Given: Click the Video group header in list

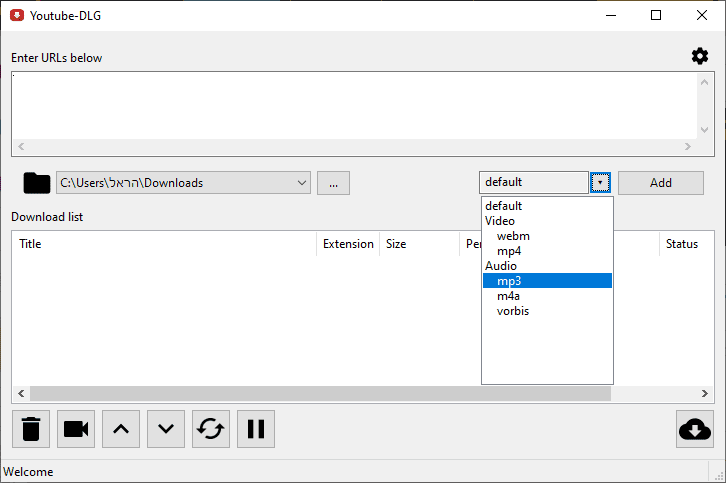Looking at the screenshot, I should click(x=547, y=221).
